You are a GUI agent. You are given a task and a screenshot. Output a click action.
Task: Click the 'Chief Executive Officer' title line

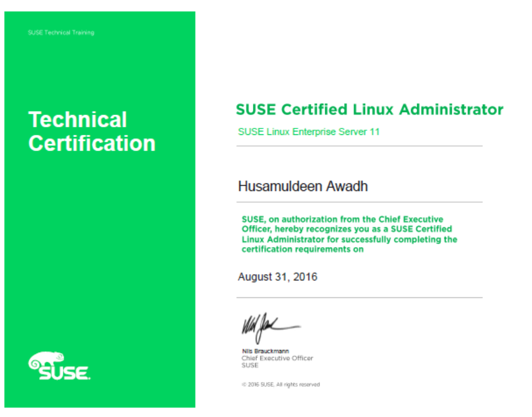(x=277, y=358)
